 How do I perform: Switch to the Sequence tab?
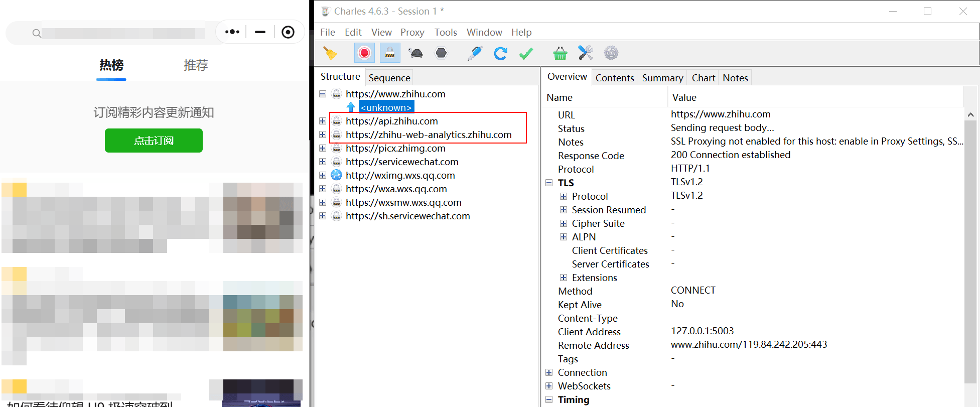pyautogui.click(x=389, y=78)
